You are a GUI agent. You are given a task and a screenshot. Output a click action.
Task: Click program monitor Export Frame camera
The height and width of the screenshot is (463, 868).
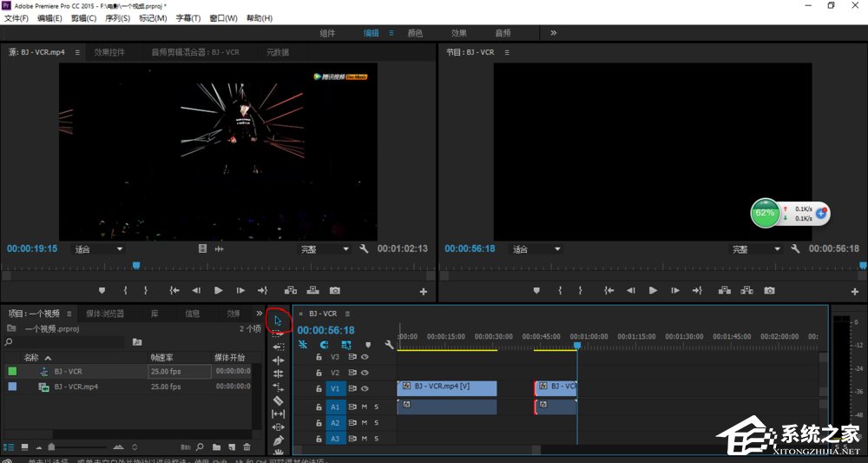[x=769, y=290]
